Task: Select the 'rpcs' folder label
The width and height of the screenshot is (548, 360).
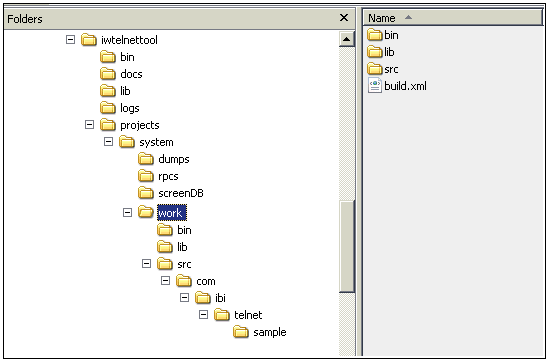Action: click(168, 177)
